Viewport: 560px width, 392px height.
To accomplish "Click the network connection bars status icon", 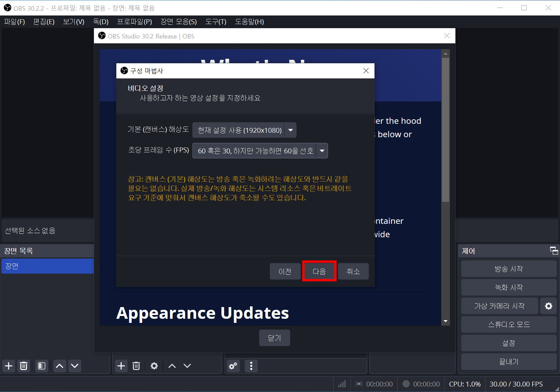I will (342, 384).
